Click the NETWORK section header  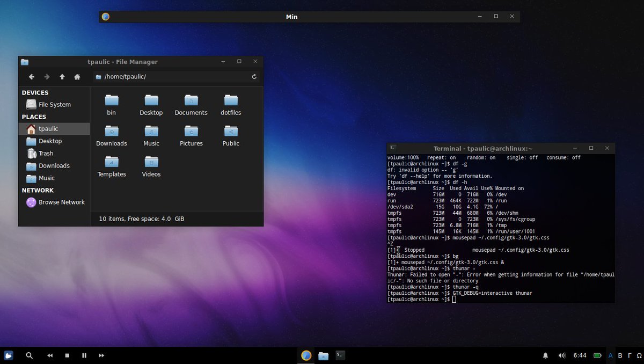click(x=38, y=191)
